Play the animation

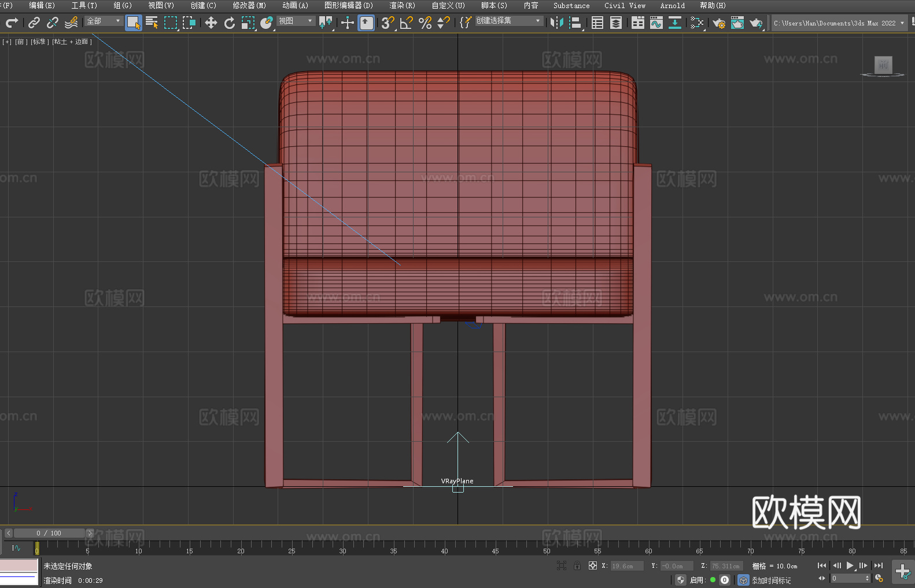point(850,565)
